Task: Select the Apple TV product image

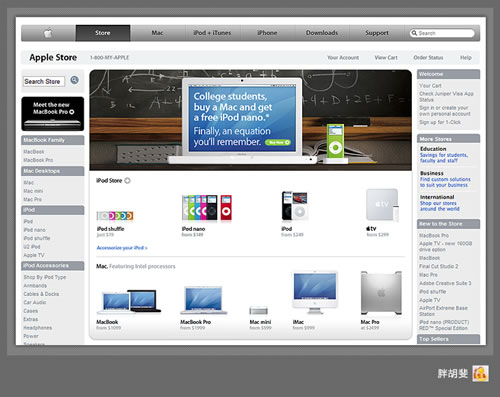Action: click(x=382, y=205)
